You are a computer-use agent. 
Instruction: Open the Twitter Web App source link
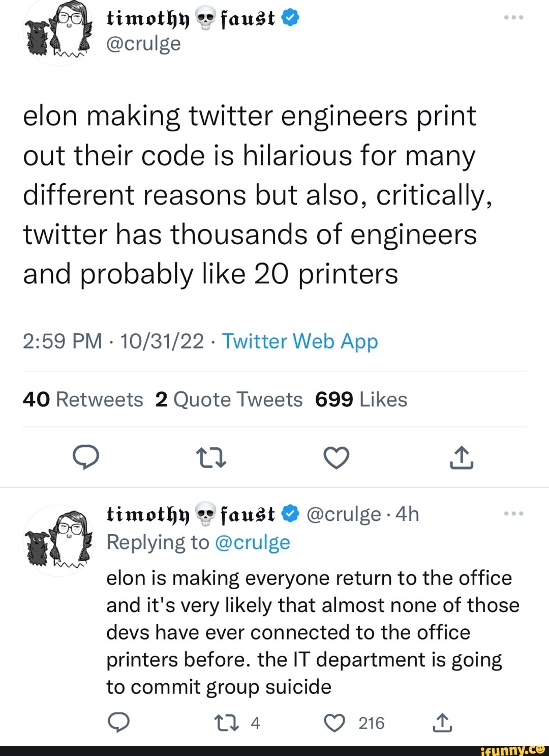pos(301,341)
